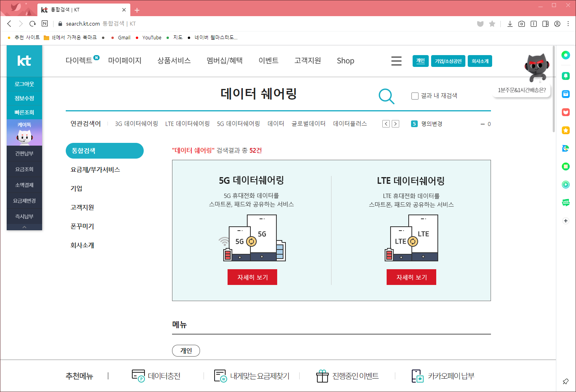Click the screenshot camera icon in toolbar
The width and height of the screenshot is (576, 392).
(522, 24)
